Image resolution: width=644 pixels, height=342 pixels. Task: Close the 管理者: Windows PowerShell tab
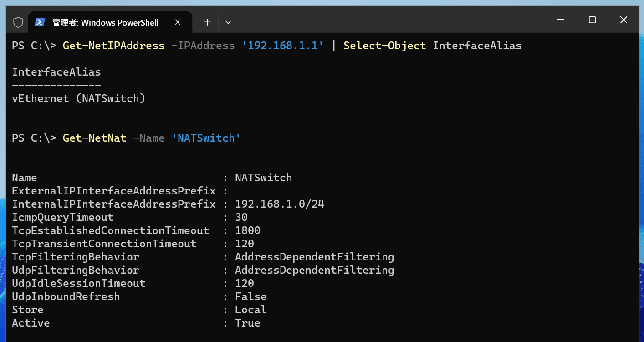pos(178,22)
